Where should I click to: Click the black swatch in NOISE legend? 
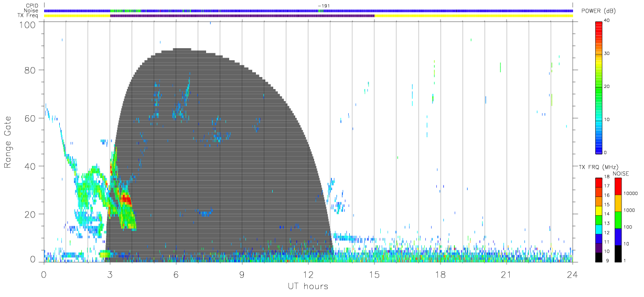(x=618, y=254)
